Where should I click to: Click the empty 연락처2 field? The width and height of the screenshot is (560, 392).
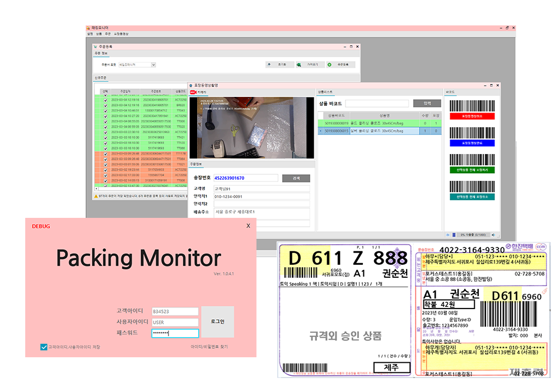(262, 204)
